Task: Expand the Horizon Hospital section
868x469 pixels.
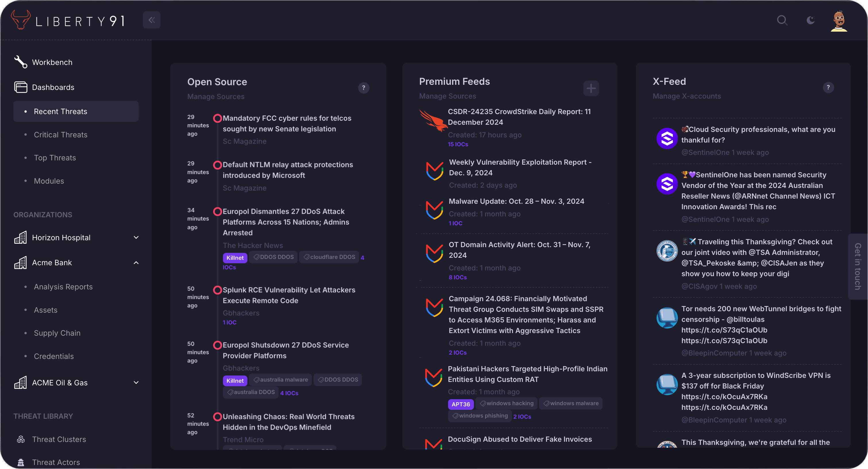Action: (x=136, y=237)
